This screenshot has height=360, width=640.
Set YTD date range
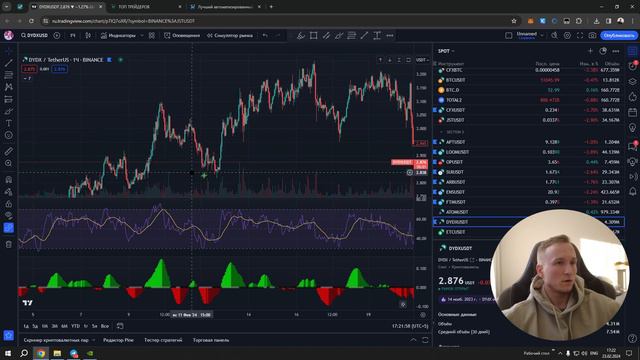pyautogui.click(x=76, y=326)
